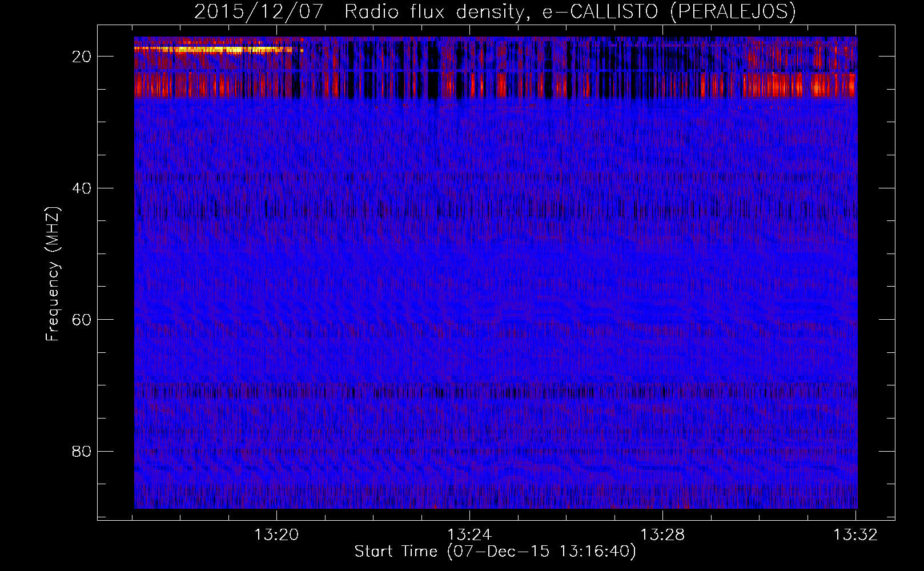The image size is (924, 571).
Task: Click the 40 MHz frequency tick label
Action: click(82, 188)
